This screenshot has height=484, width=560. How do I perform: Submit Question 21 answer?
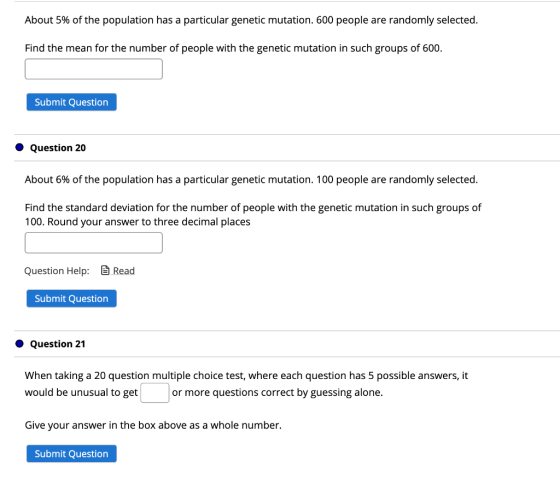(x=71, y=454)
